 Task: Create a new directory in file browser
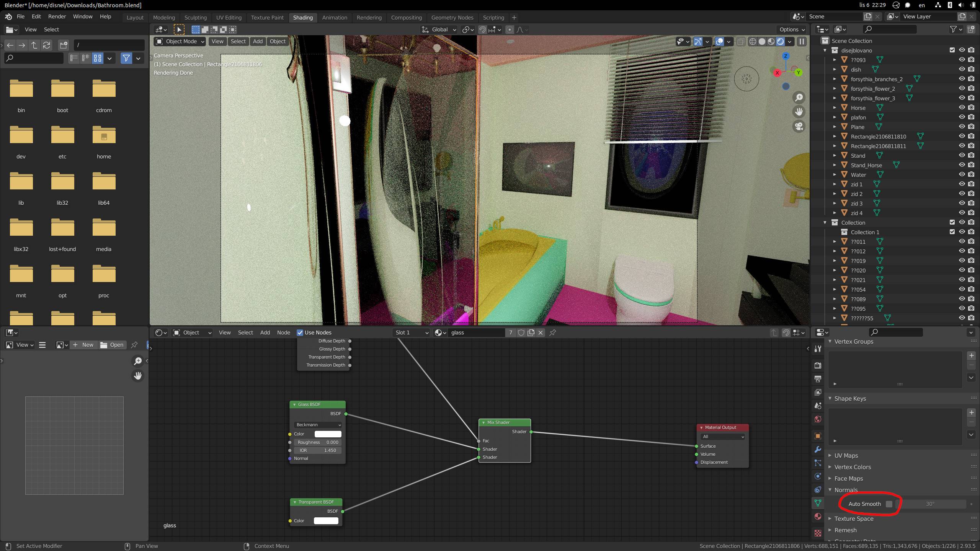pos(64,45)
